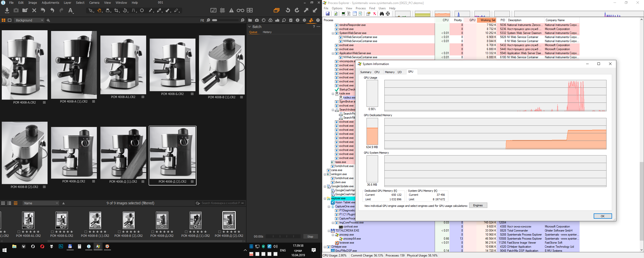Click the Engines button
Viewport: 644px width, 258px height.
pos(478,206)
